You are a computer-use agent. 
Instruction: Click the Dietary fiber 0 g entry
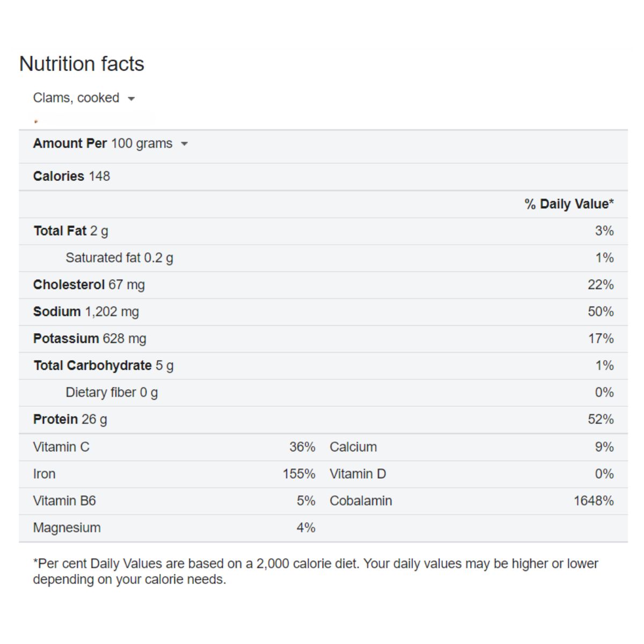[112, 392]
